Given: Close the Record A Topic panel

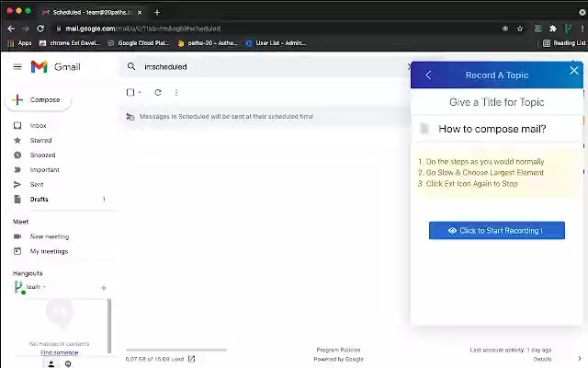Looking at the screenshot, I should click(574, 71).
